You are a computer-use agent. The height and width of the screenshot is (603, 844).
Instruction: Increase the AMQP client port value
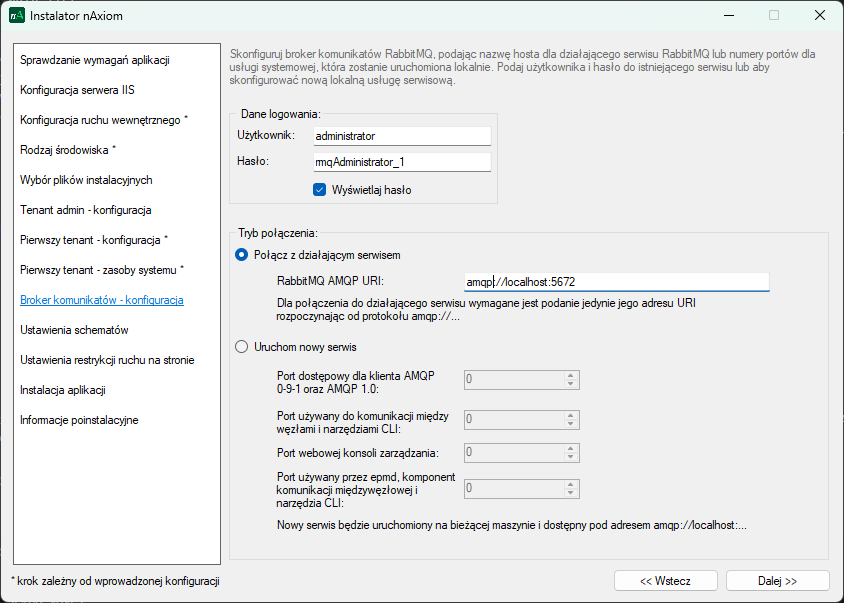pyautogui.click(x=571, y=376)
